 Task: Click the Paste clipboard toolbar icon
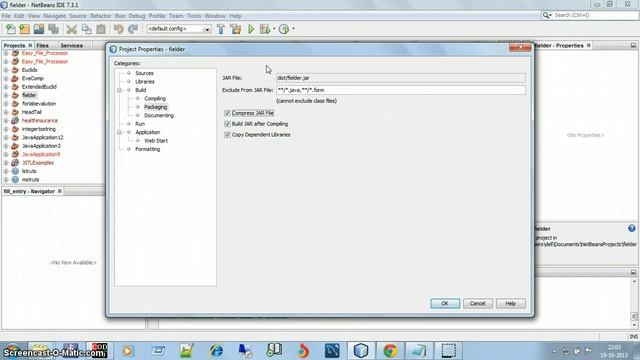101,29
